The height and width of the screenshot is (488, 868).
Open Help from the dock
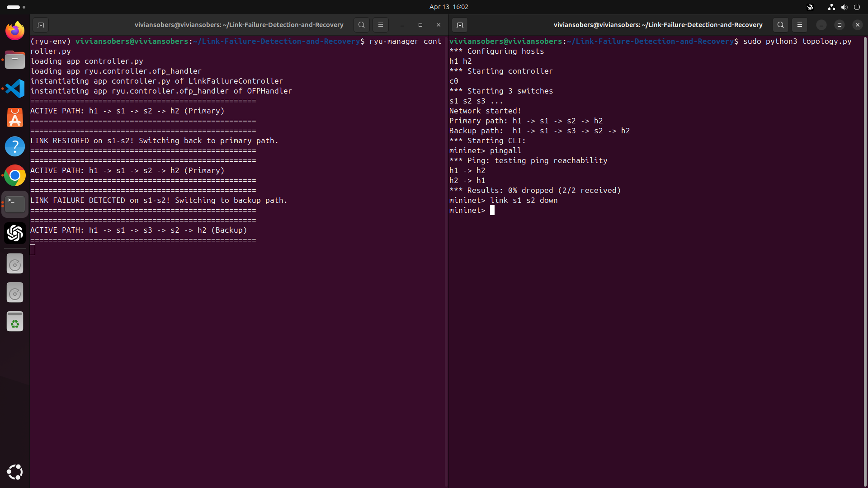(x=15, y=146)
